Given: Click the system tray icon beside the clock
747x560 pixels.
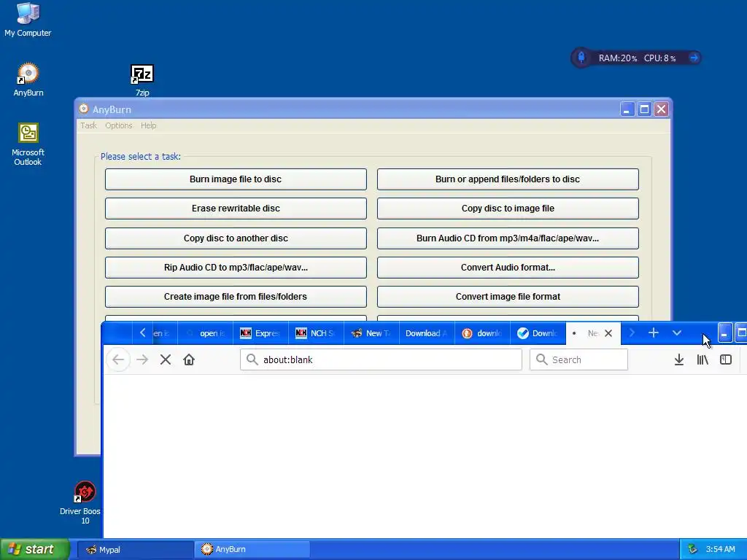Looking at the screenshot, I should 692,549.
